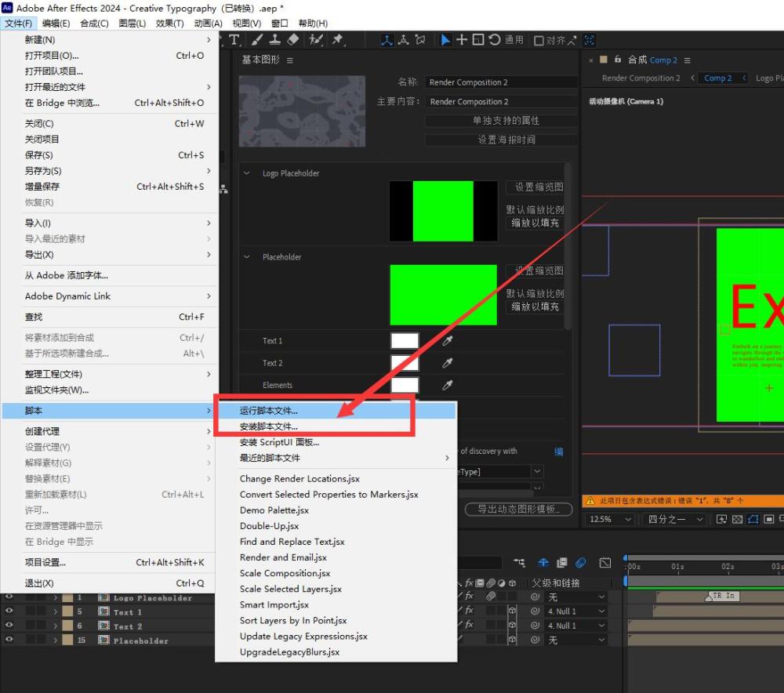
Task: Click the region of interest icon
Action: tap(770, 520)
